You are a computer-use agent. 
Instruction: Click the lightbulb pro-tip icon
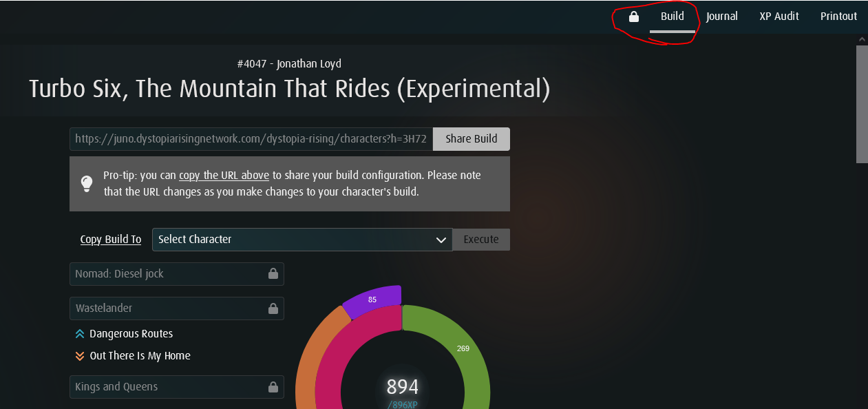87,183
